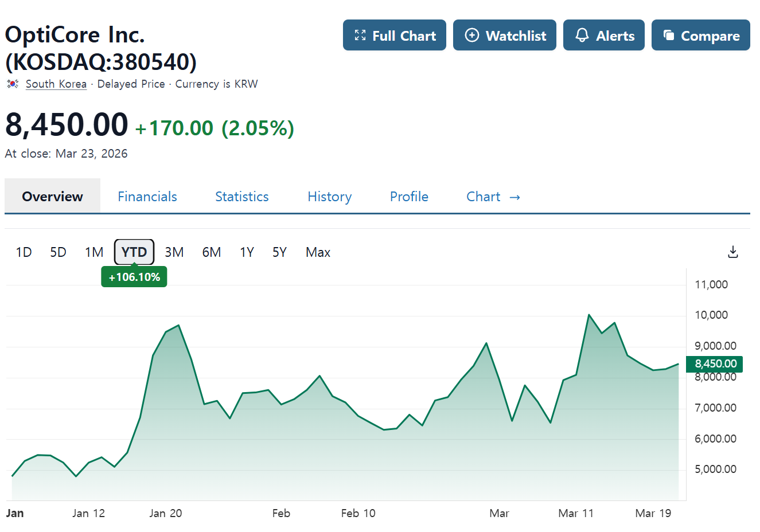This screenshot has width=760, height=532.
Task: Go to the History tab
Action: (330, 197)
